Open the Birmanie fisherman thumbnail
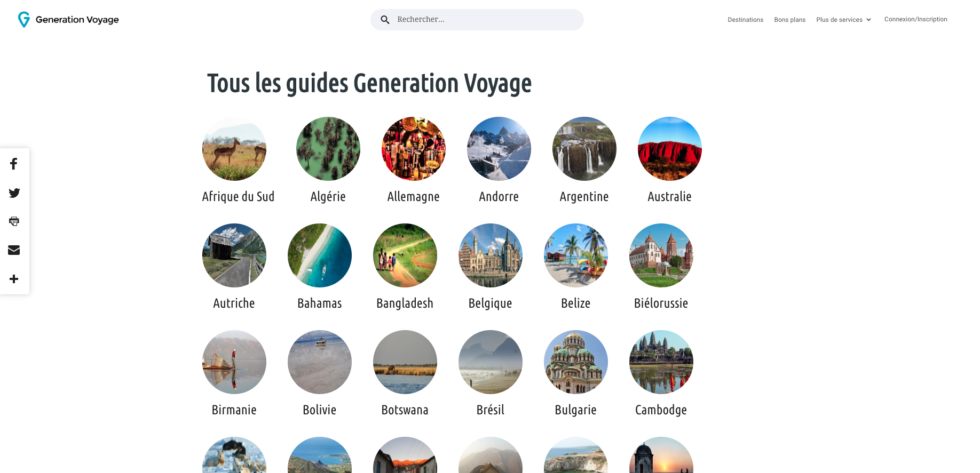 pyautogui.click(x=234, y=362)
